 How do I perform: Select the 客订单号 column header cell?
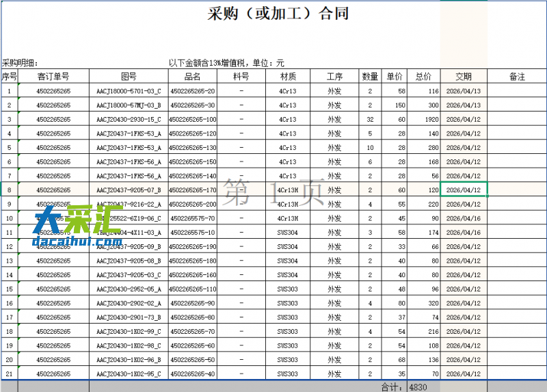click(53, 77)
